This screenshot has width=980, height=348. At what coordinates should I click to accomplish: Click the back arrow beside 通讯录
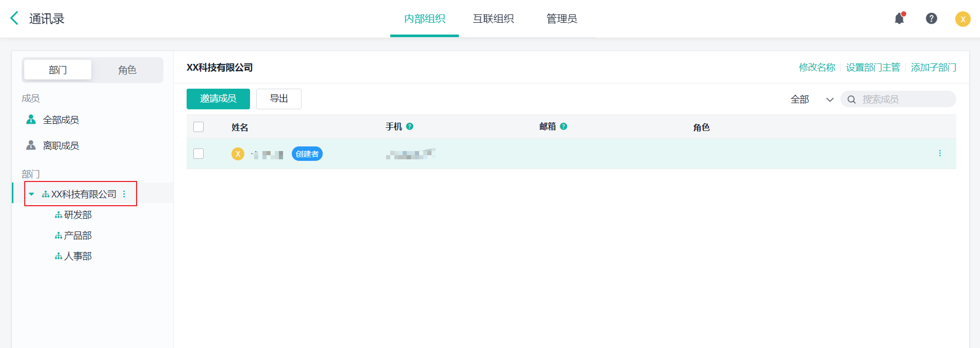14,19
